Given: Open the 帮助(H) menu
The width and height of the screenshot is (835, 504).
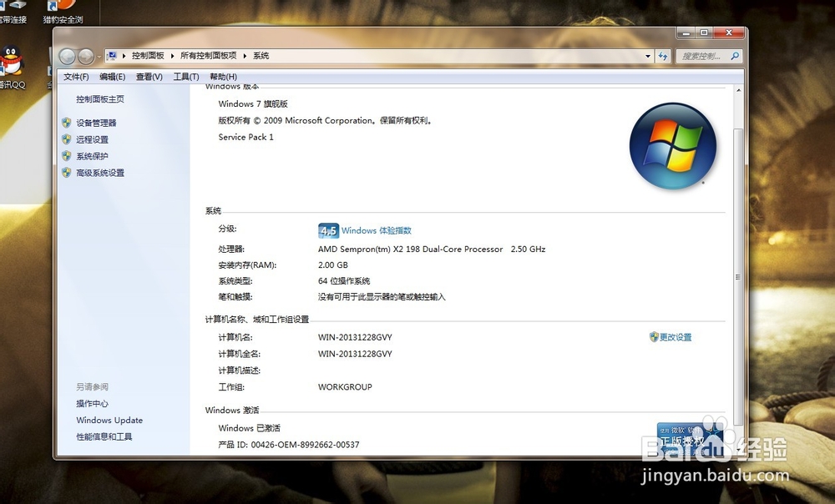Looking at the screenshot, I should point(223,77).
